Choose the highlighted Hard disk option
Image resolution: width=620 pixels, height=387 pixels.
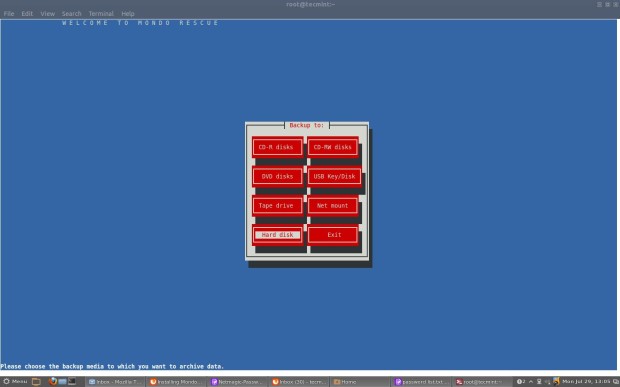(x=277, y=235)
